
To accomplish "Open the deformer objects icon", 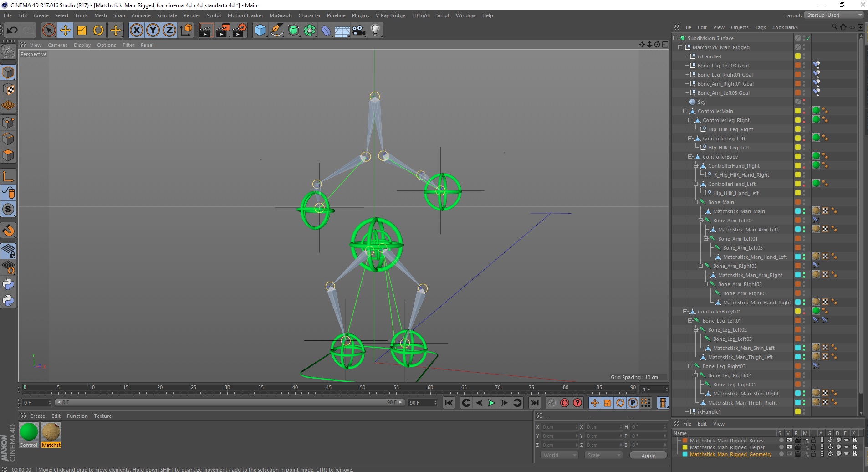I will (326, 30).
